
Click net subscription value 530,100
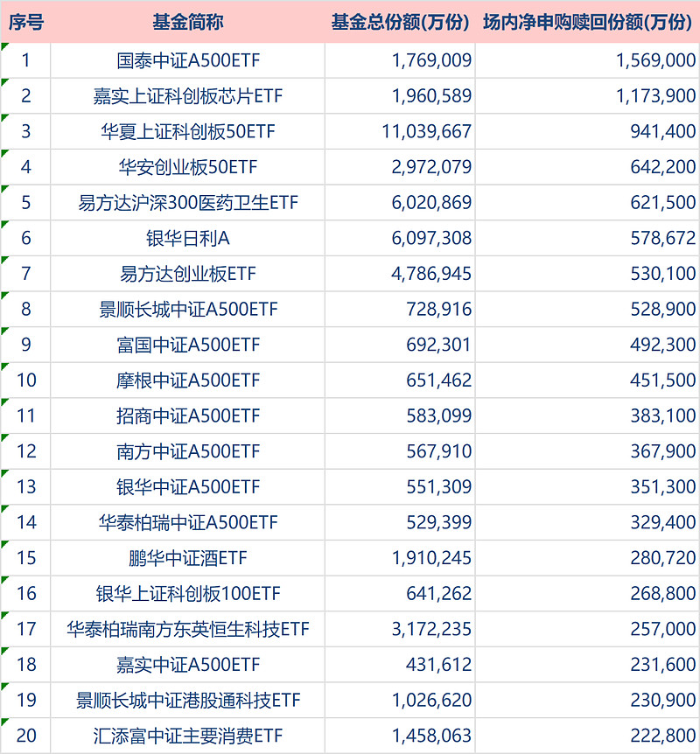pos(663,274)
